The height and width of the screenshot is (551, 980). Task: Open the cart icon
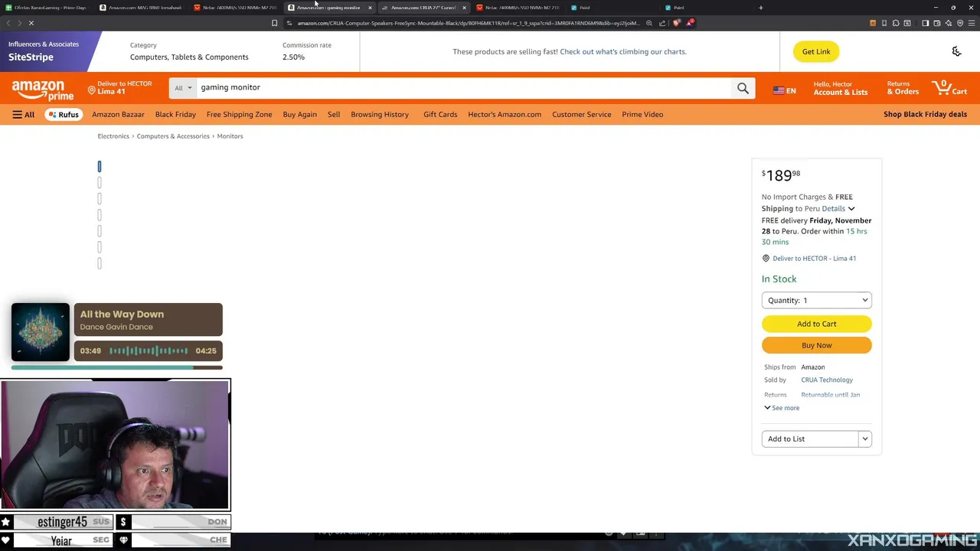(x=949, y=88)
